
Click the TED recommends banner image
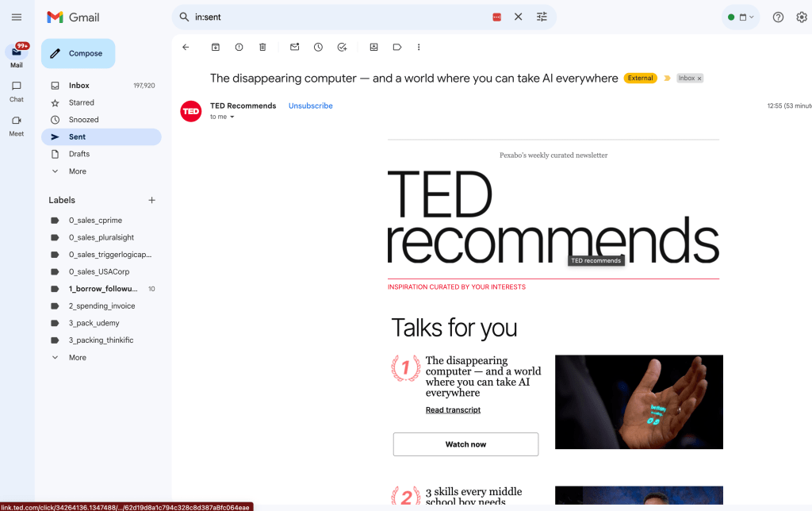[x=553, y=217]
